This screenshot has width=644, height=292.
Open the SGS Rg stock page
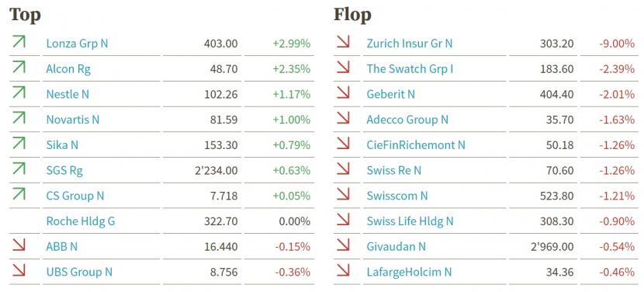pos(64,171)
